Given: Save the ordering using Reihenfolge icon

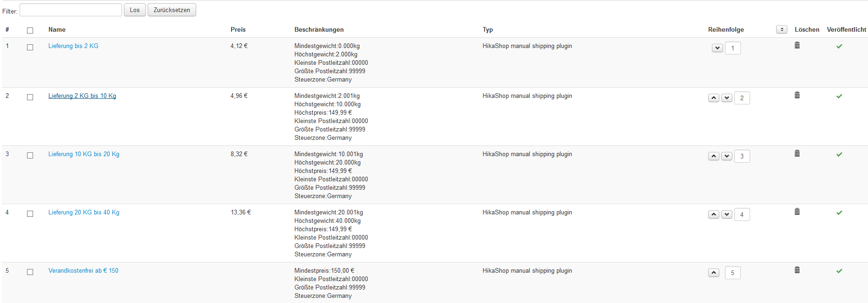Looking at the screenshot, I should click(782, 29).
